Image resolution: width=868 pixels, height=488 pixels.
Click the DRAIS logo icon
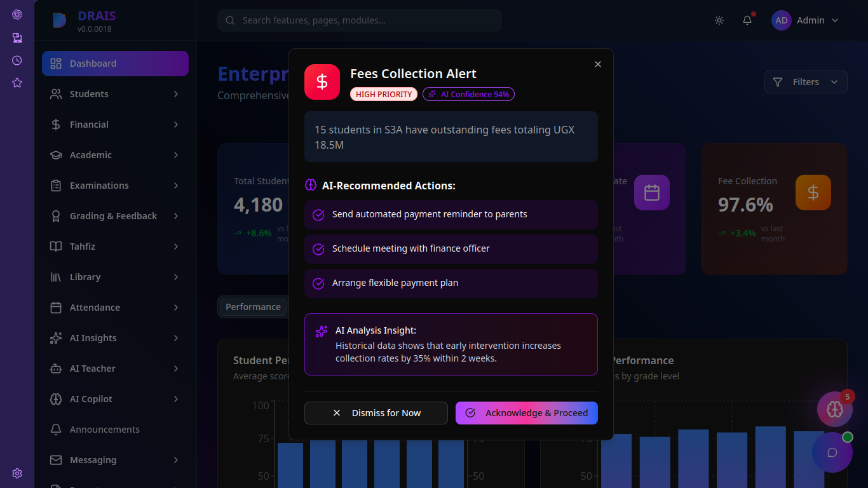(59, 20)
